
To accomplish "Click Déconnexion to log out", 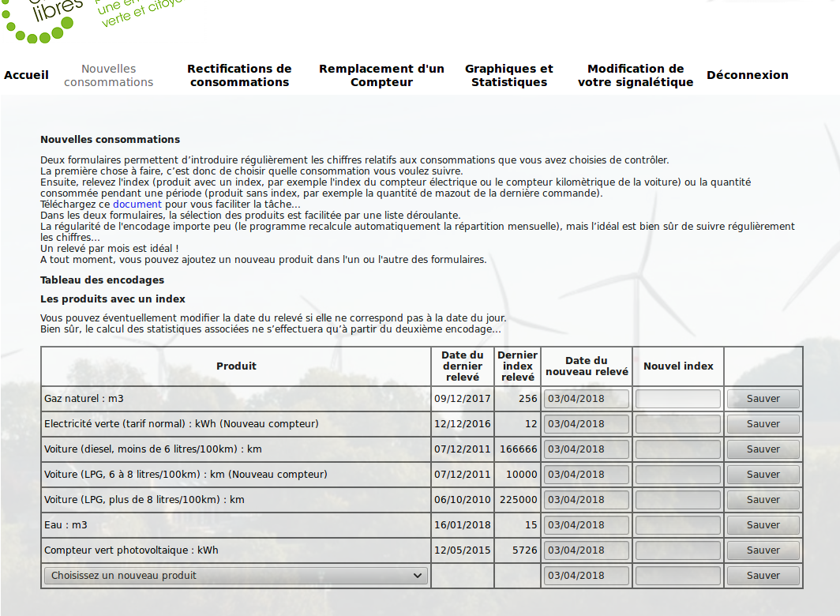I will [748, 75].
